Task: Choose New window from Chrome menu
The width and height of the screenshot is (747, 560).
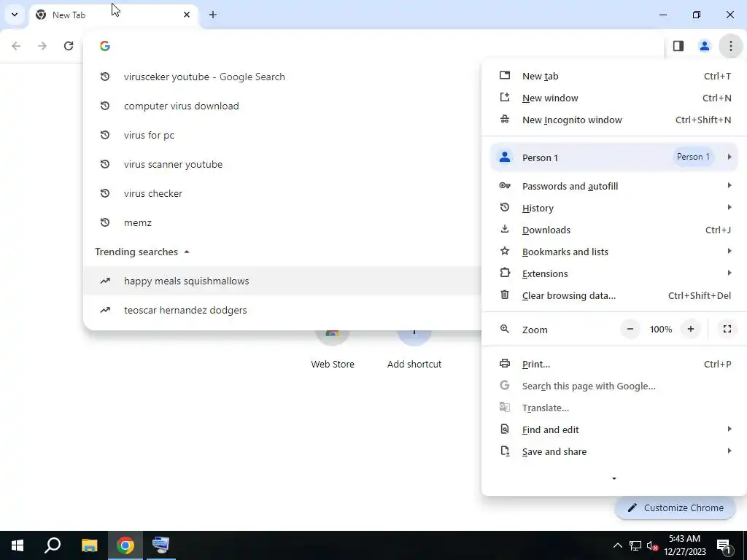Action: coord(614,98)
